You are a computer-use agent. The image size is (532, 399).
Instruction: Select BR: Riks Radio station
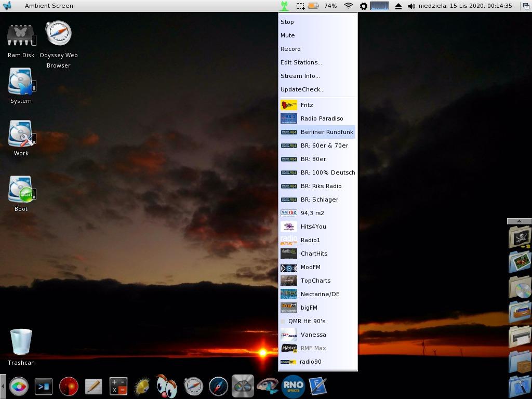[x=317, y=186]
